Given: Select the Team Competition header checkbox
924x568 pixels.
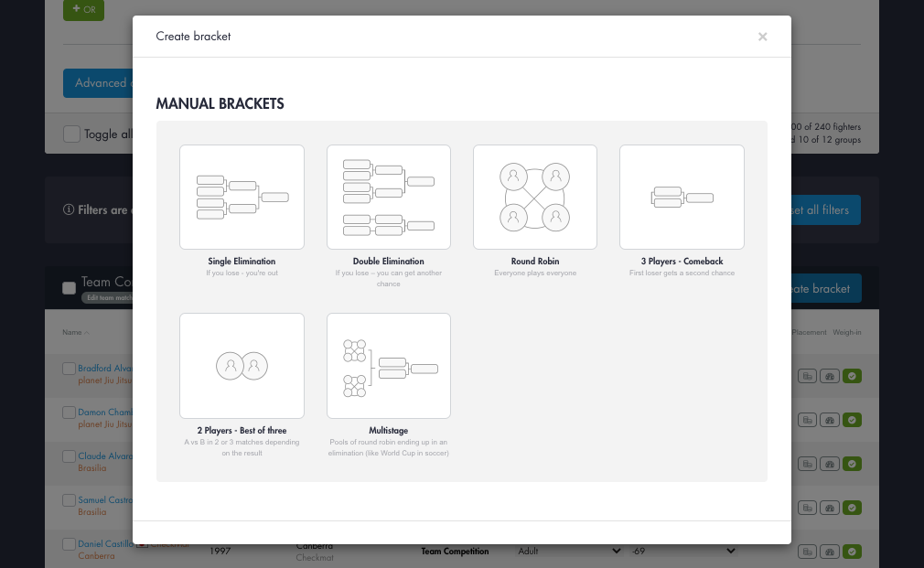Looking at the screenshot, I should (x=69, y=287).
